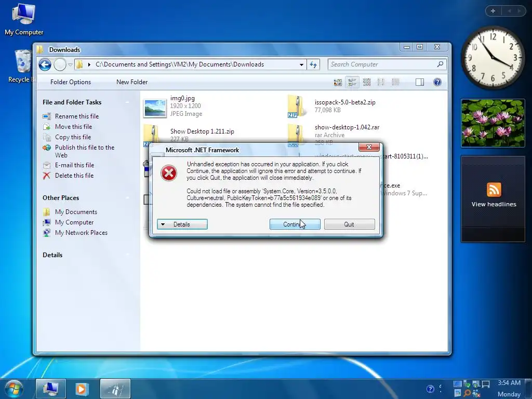The image size is (532, 399).
Task: Click the sidebar add gadget plus button
Action: 493,11
